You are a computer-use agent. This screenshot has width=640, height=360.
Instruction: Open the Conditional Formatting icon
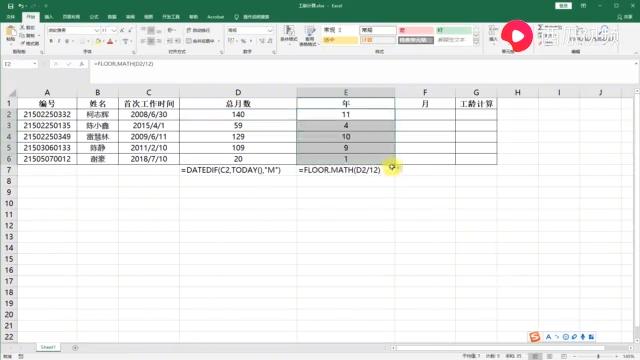(289, 34)
